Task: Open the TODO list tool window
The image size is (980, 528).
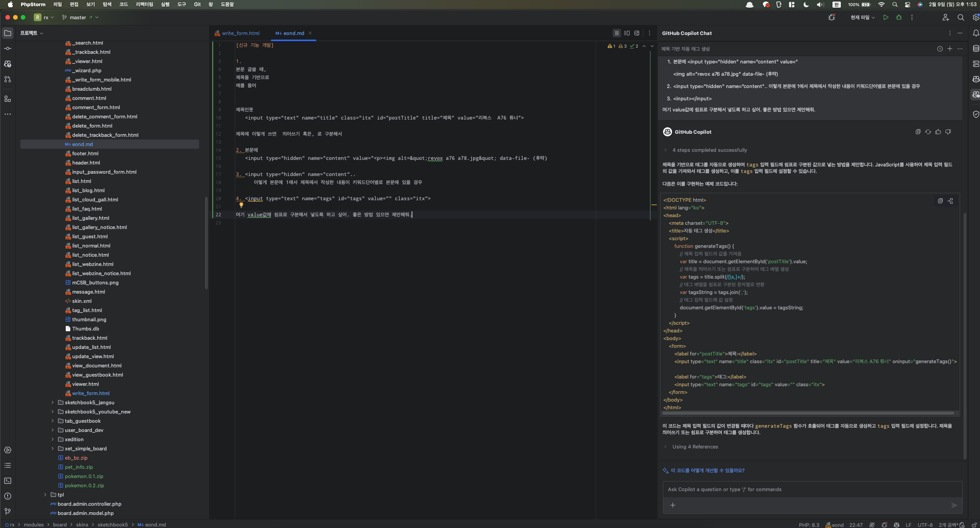Action: point(8,465)
